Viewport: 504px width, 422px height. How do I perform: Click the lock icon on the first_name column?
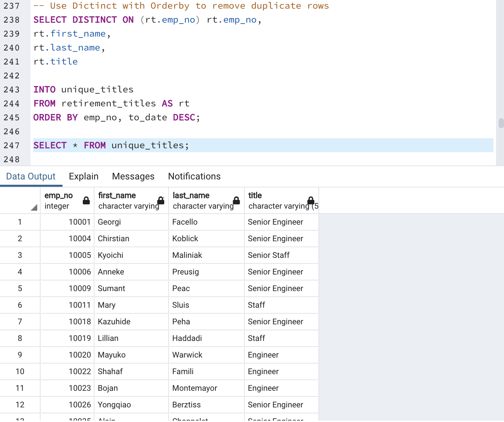161,200
